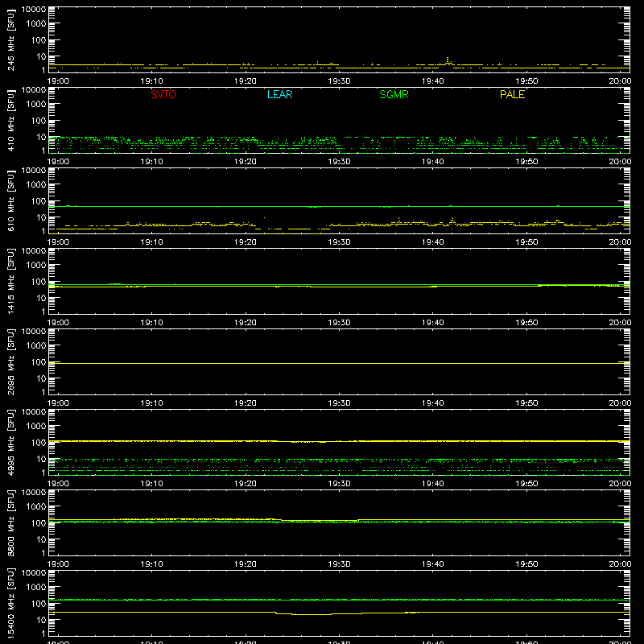Click the green SGMR station label

point(394,94)
